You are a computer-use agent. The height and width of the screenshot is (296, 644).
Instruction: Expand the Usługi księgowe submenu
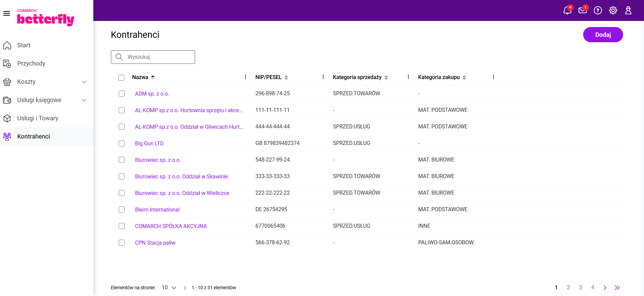84,100
